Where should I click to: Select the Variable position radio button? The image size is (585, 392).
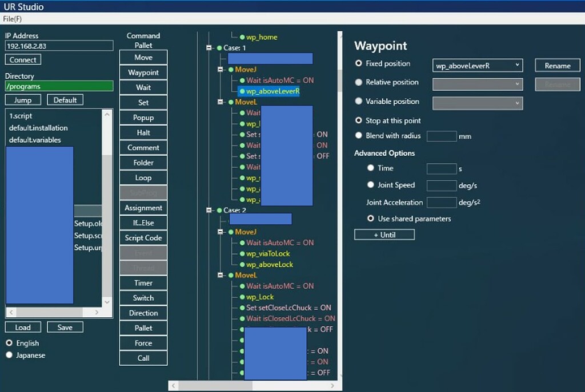pyautogui.click(x=359, y=101)
